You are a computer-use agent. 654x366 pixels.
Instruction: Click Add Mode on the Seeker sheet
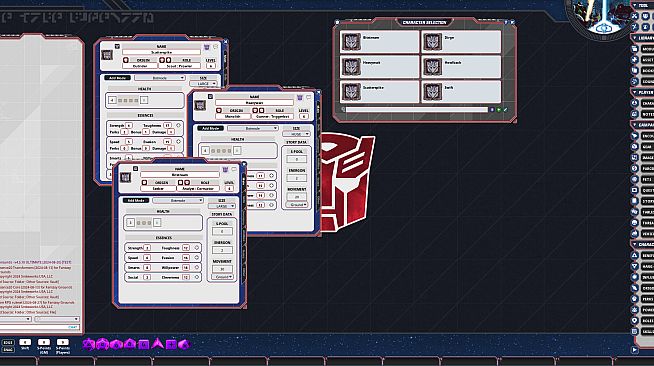click(x=136, y=201)
